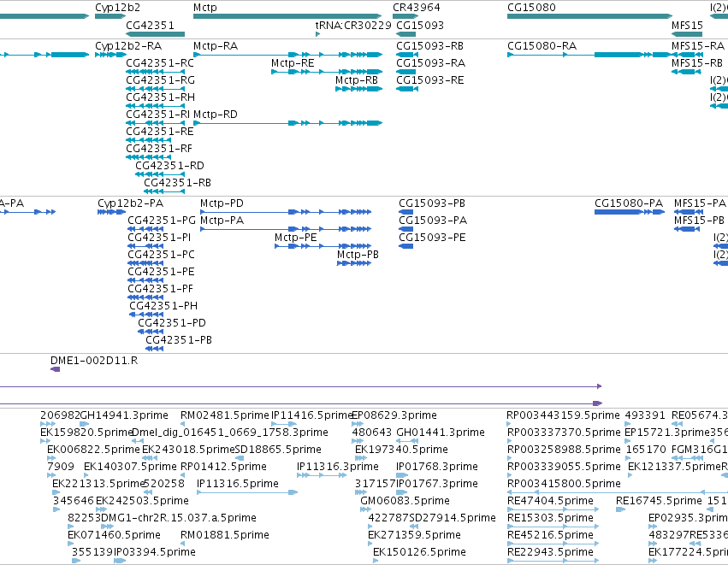This screenshot has height=565, width=728.
Task: Select the CG15080 gene bar
Action: click(589, 16)
